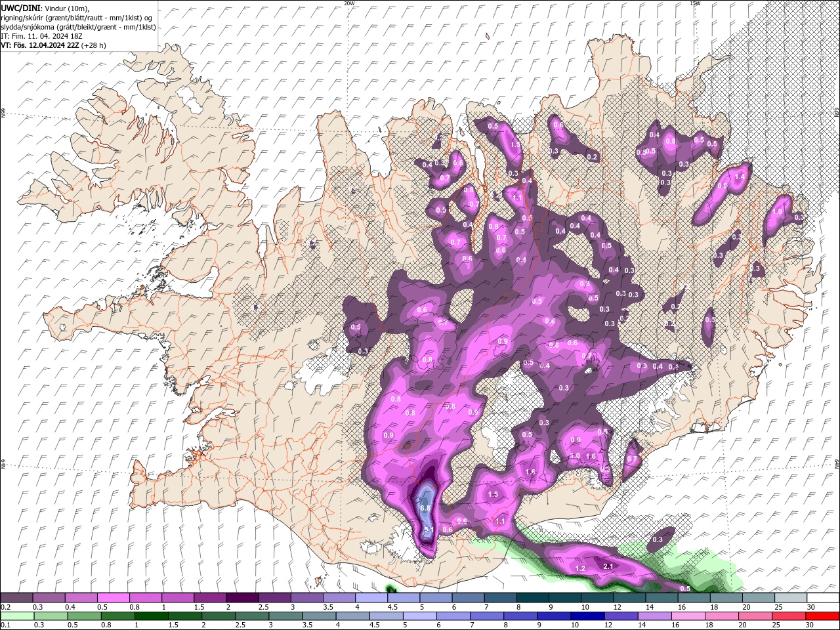Select the 0.3 mauve swatch in the snow scale
The height and width of the screenshot is (630, 840).
(49, 598)
